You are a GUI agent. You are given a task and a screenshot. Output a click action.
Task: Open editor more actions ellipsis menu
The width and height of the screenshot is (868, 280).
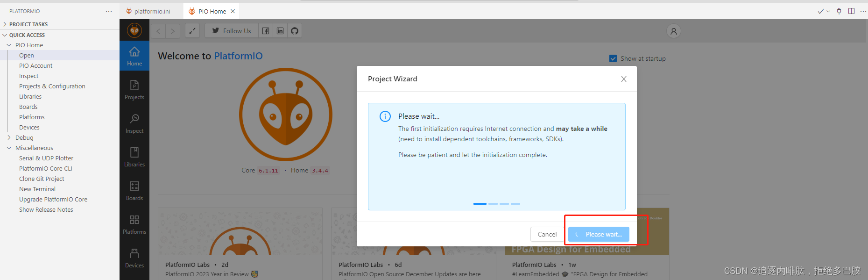point(863,11)
